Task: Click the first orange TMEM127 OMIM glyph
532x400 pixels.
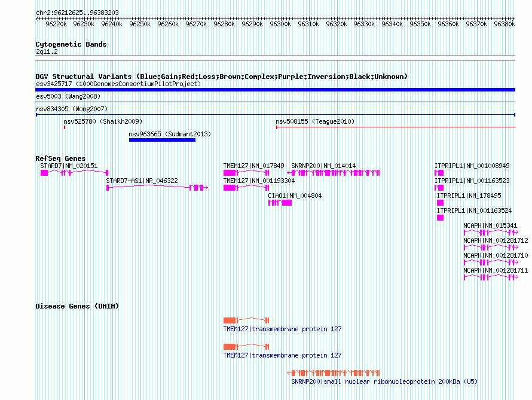Action: [x=246, y=320]
